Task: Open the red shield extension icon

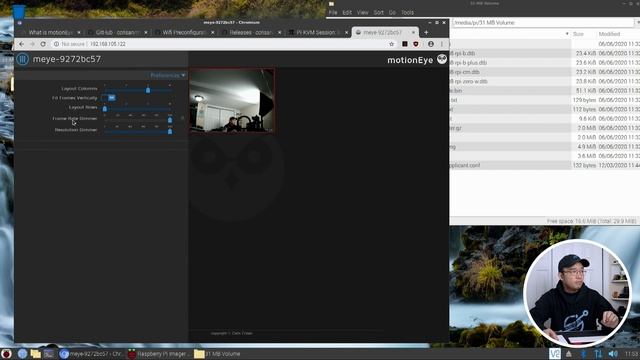Action: pyautogui.click(x=416, y=44)
